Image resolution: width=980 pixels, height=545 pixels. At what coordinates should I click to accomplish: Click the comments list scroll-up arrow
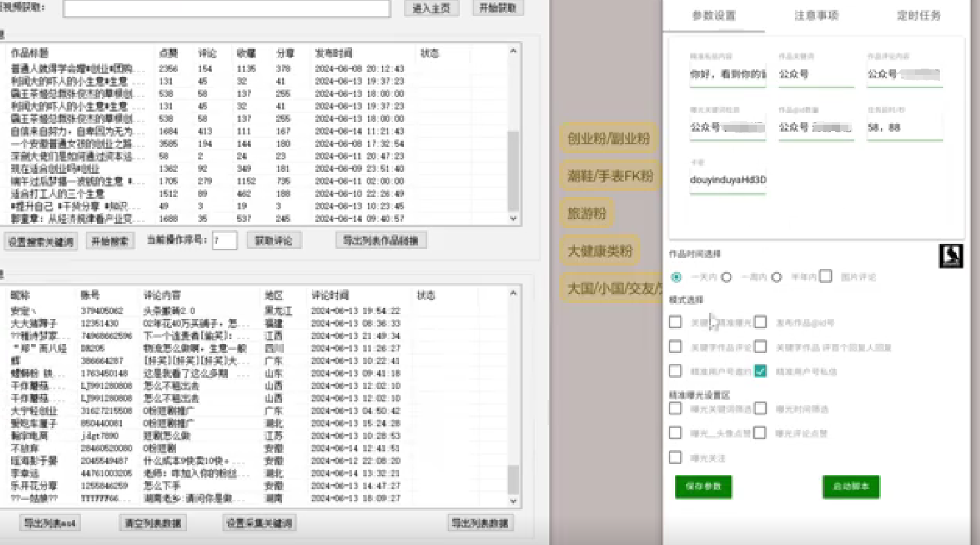[x=514, y=294]
